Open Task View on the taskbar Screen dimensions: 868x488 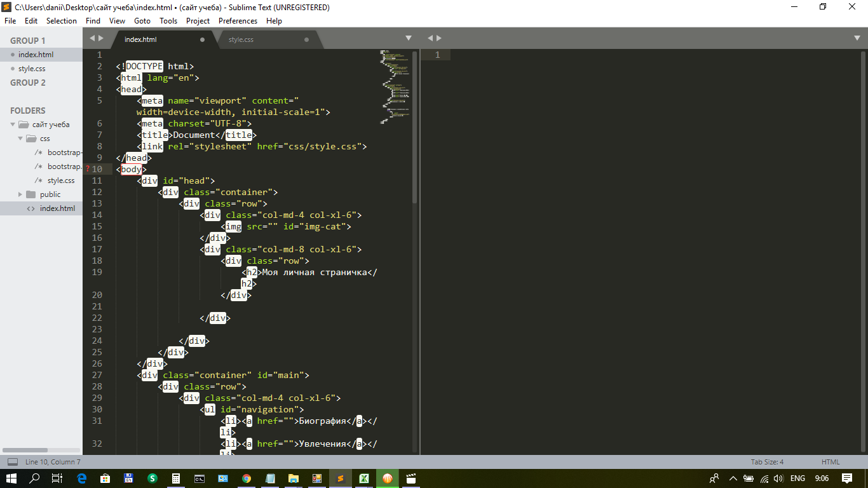click(57, 478)
